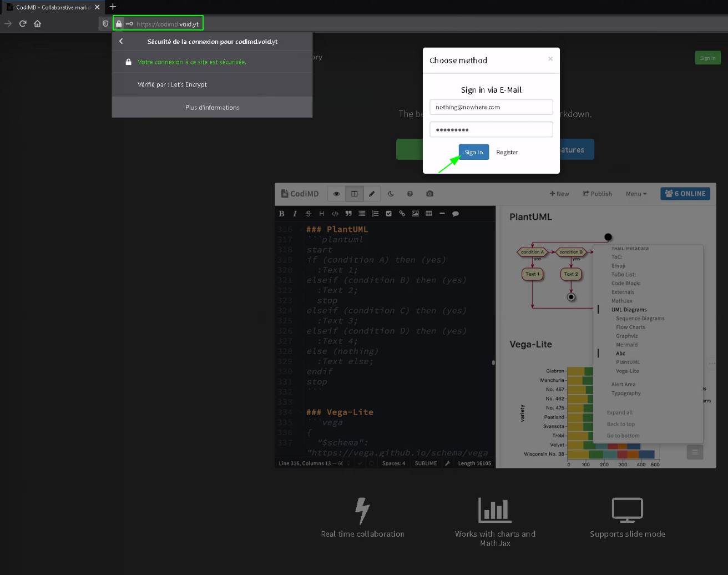Click the Length 16105 status bar text

click(474, 463)
